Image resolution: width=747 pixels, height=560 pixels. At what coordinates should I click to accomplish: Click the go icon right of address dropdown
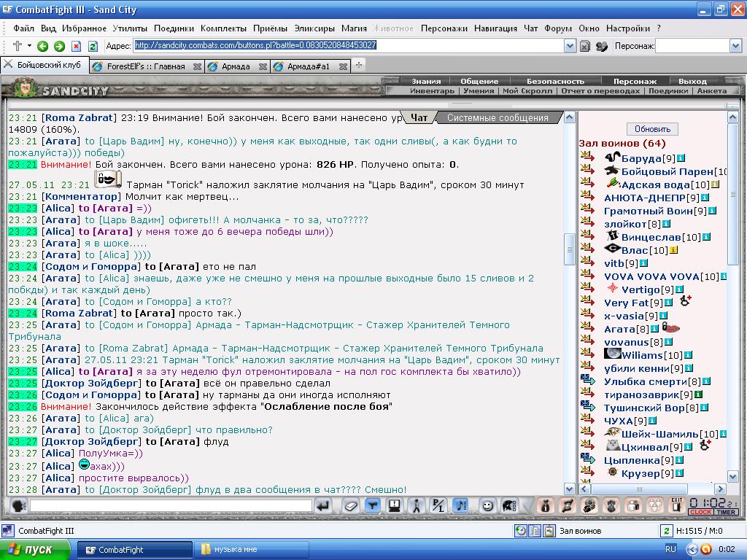click(x=585, y=46)
